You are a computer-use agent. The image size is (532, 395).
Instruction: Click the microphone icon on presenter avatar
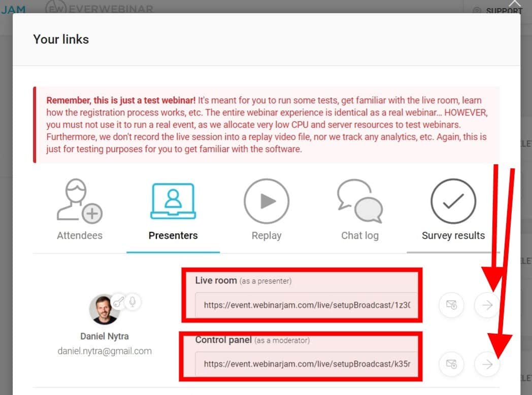click(132, 301)
